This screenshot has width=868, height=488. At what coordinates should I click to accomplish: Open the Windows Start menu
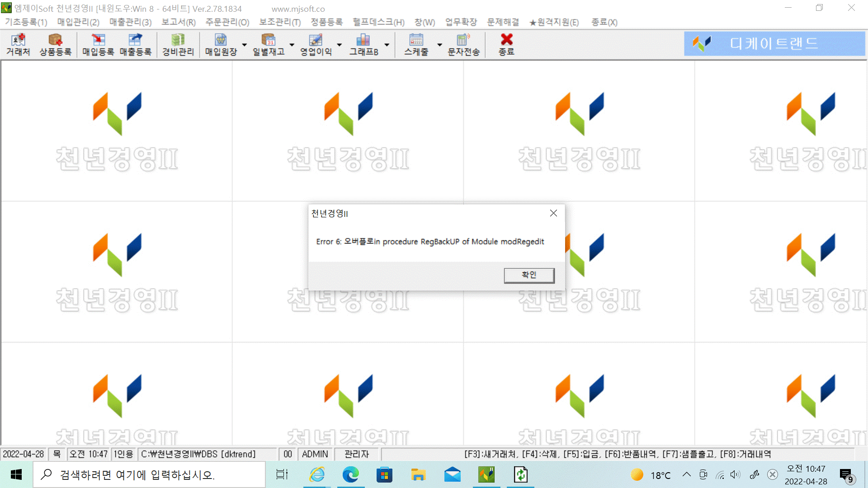(x=16, y=474)
